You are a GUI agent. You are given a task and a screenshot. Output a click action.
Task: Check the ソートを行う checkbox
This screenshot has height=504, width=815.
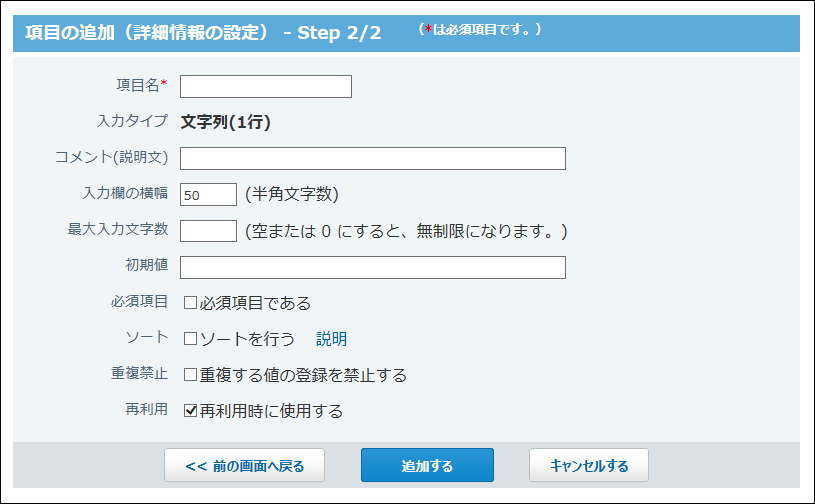(x=190, y=339)
